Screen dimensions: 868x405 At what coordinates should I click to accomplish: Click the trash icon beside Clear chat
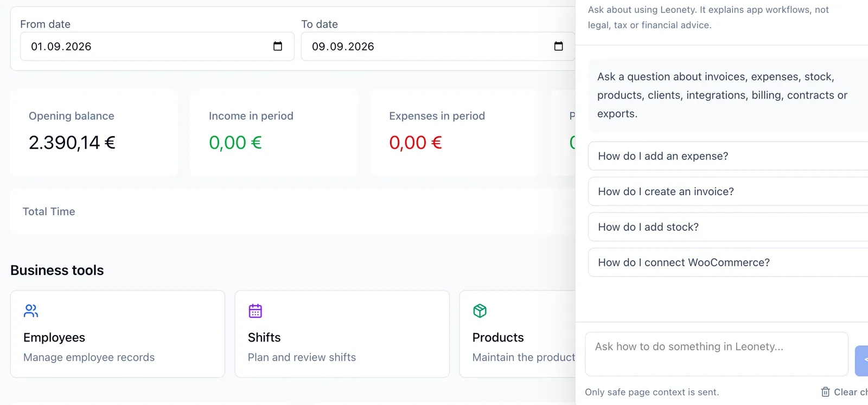point(825,391)
